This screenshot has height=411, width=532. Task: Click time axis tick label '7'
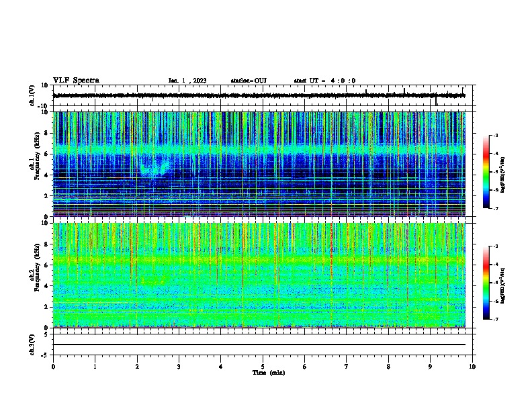coord(347,367)
